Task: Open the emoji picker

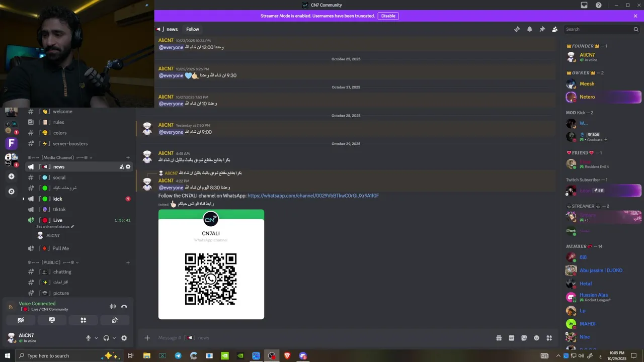Action: click(536, 338)
